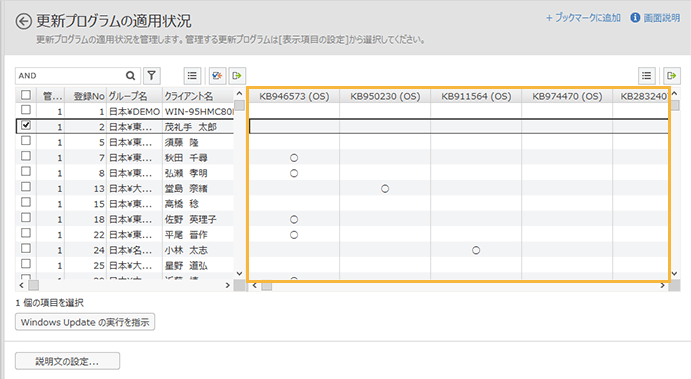The height and width of the screenshot is (379, 691).
Task: Check the box for 登録No 22 row
Action: pyautogui.click(x=26, y=233)
